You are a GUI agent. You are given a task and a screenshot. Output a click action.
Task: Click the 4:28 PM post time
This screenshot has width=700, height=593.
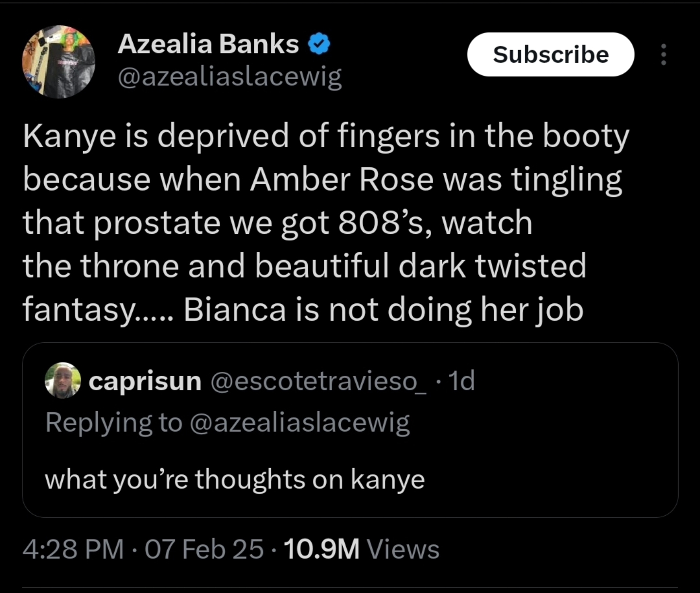73,549
